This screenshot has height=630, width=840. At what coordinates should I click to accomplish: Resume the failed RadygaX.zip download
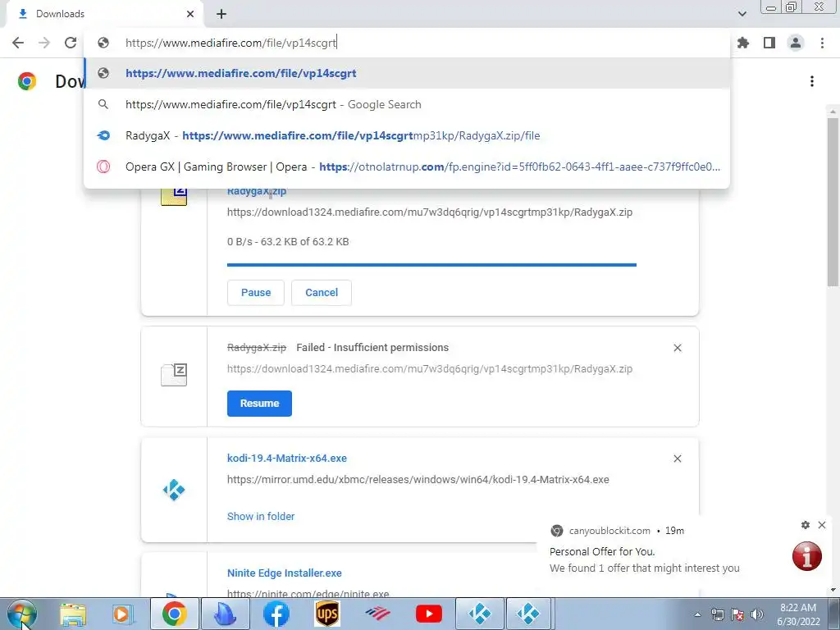tap(259, 404)
